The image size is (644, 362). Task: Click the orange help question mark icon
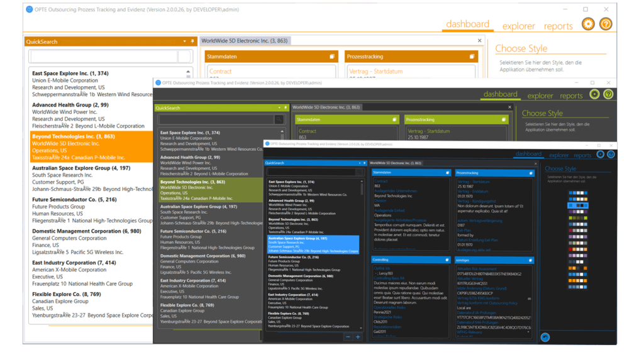(x=605, y=25)
